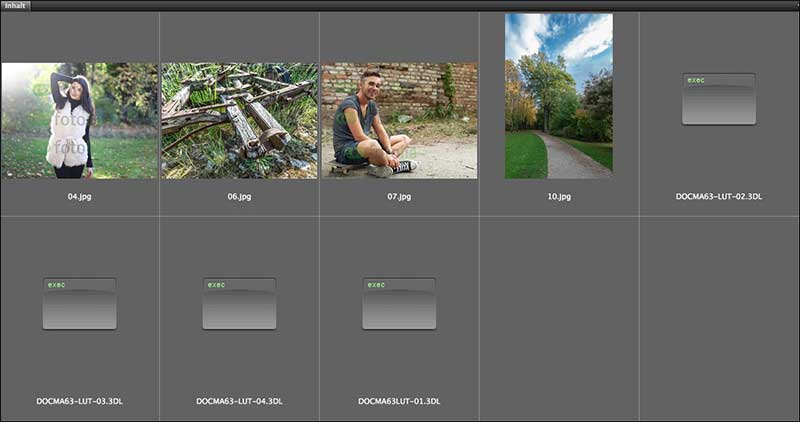Select the Inhalt tab
Image resolution: width=800 pixels, height=422 pixels.
click(15, 6)
